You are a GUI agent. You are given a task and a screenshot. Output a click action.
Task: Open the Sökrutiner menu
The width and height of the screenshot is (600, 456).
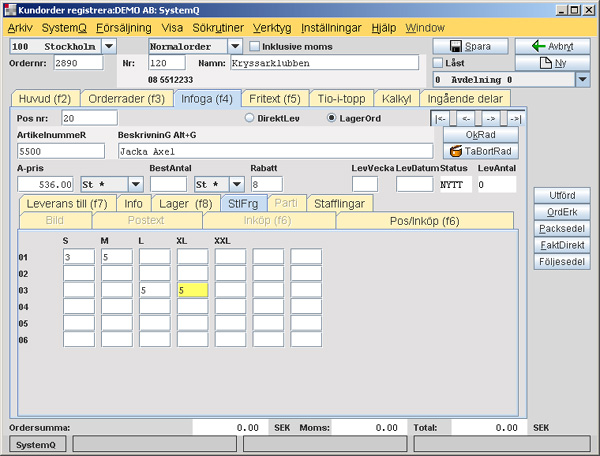(x=218, y=28)
